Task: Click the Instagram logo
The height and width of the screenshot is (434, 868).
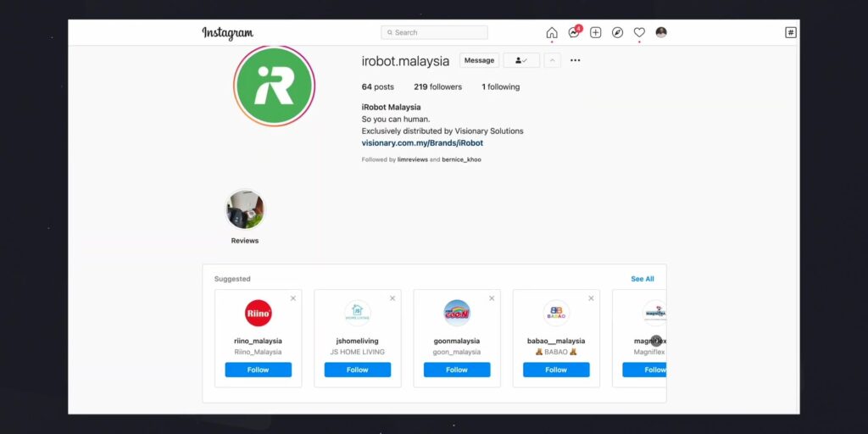Action: pos(227,33)
